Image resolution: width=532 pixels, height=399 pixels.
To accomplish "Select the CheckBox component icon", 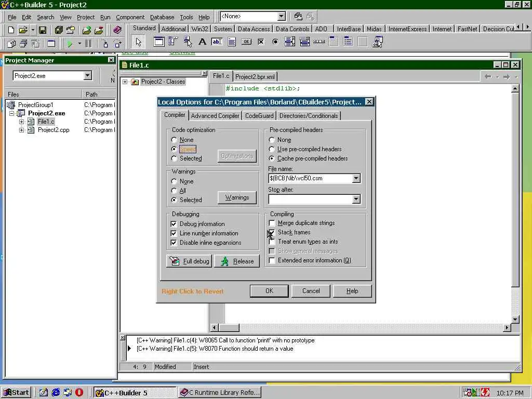I will click(x=261, y=42).
